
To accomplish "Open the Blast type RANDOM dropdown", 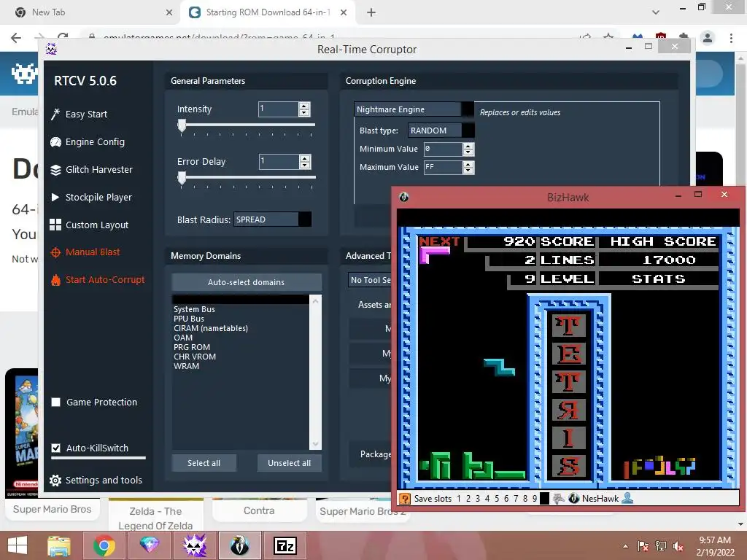I will pyautogui.click(x=441, y=131).
